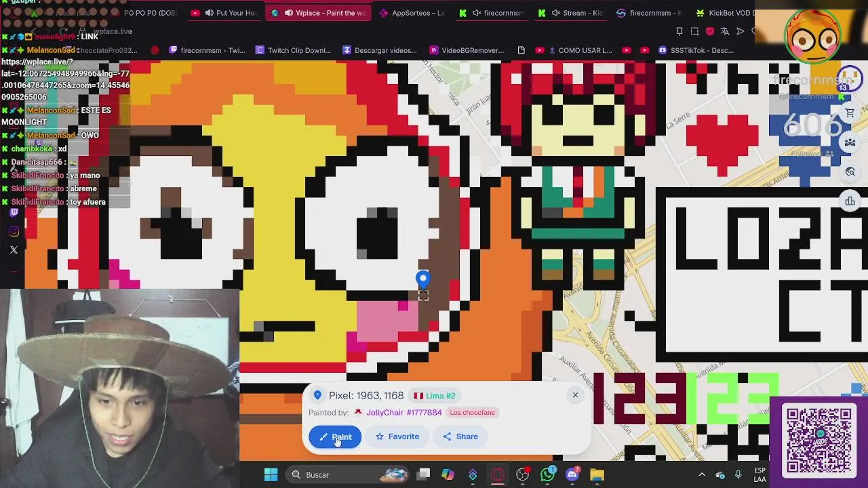Open the explore map search icon

[x=850, y=172]
